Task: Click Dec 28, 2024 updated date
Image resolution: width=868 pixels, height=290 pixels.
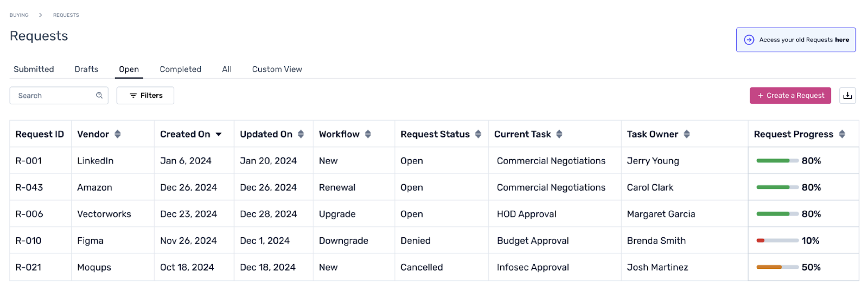Action: coord(268,214)
